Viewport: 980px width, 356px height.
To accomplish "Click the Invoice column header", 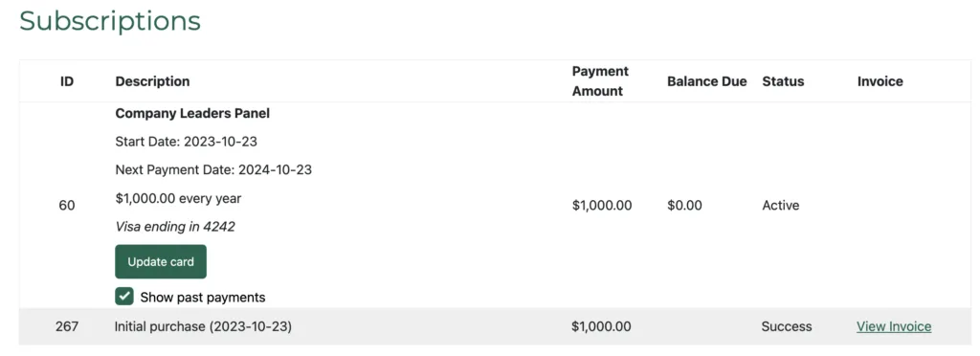I will (x=880, y=81).
